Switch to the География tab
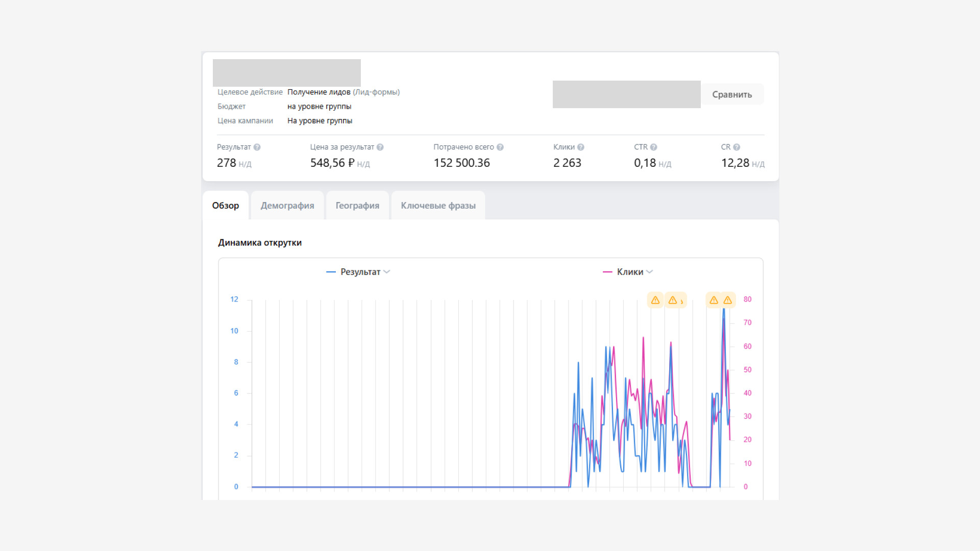 (357, 206)
